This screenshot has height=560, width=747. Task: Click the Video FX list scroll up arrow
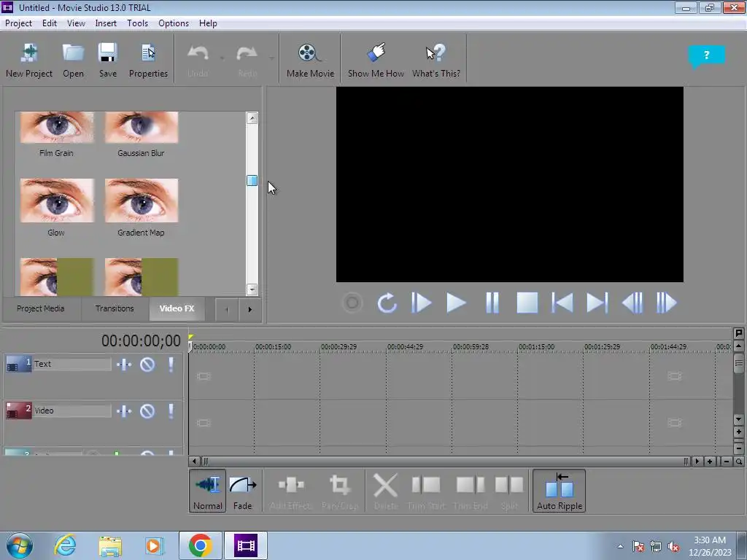pos(252,118)
